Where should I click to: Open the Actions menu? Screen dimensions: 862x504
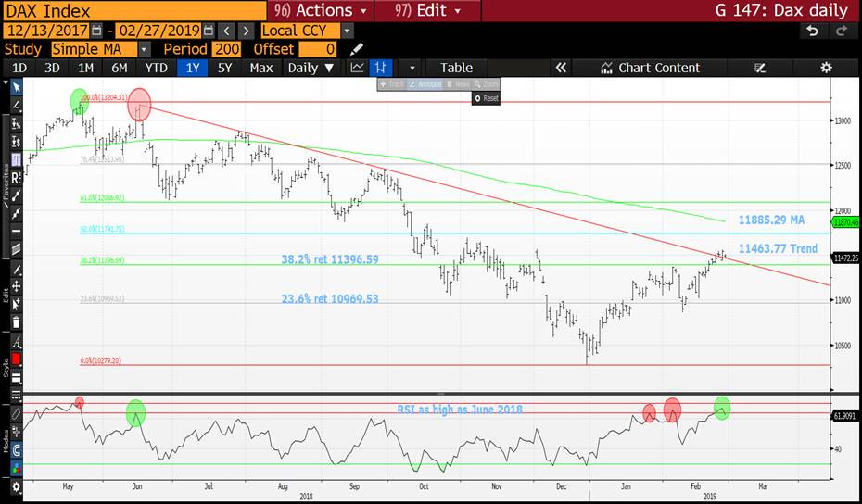pos(321,10)
